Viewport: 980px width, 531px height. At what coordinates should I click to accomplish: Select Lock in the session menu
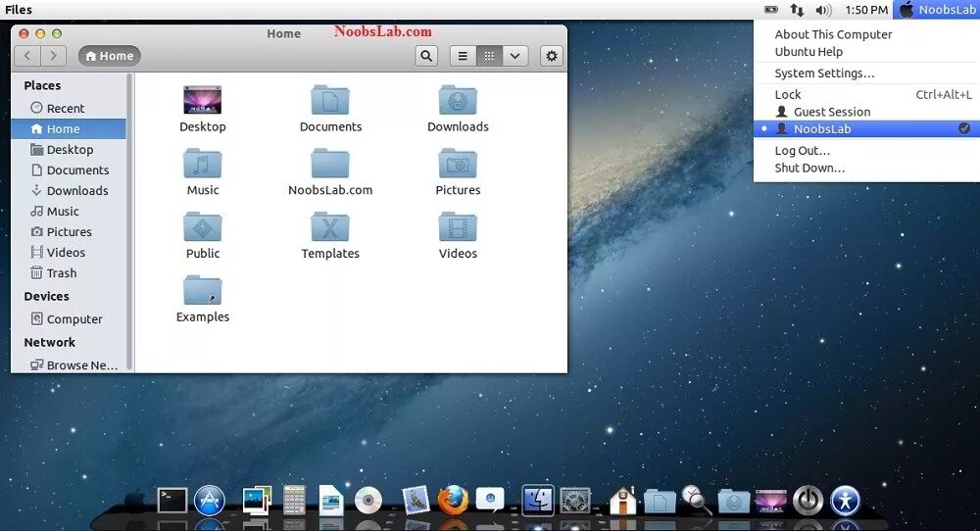(866, 94)
